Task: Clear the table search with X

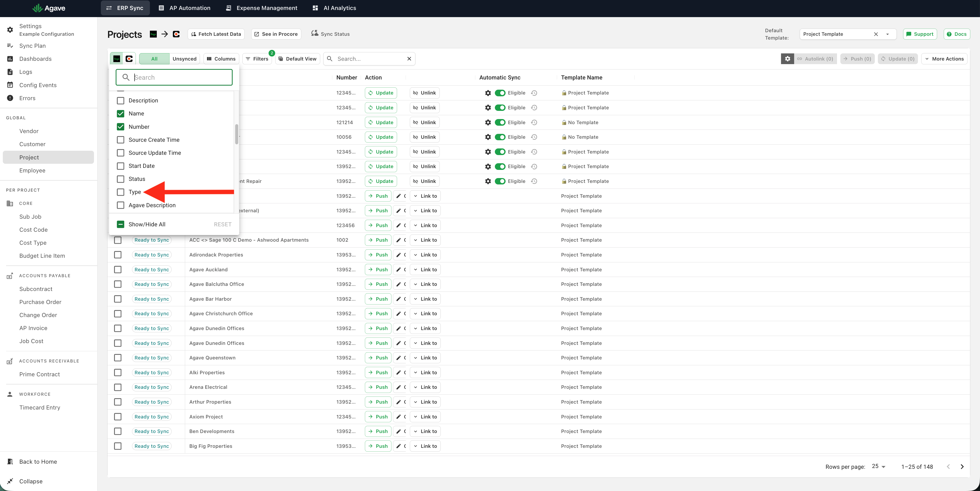Action: (409, 59)
